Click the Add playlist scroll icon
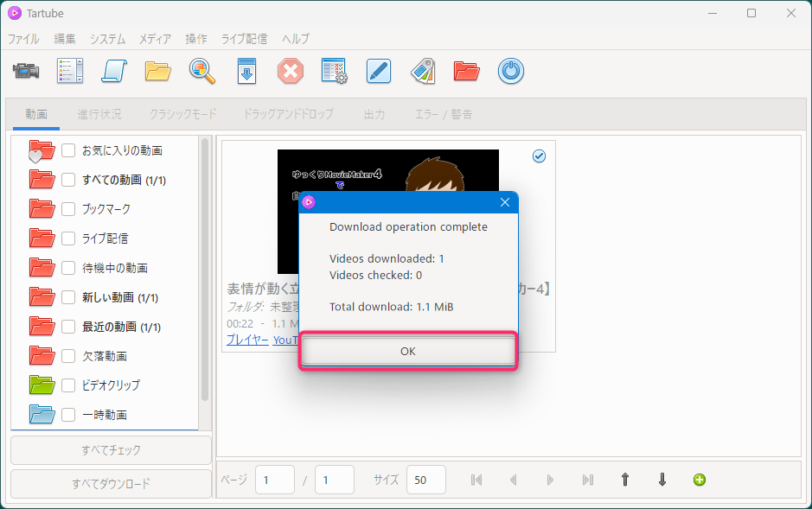812x509 pixels. [x=114, y=71]
